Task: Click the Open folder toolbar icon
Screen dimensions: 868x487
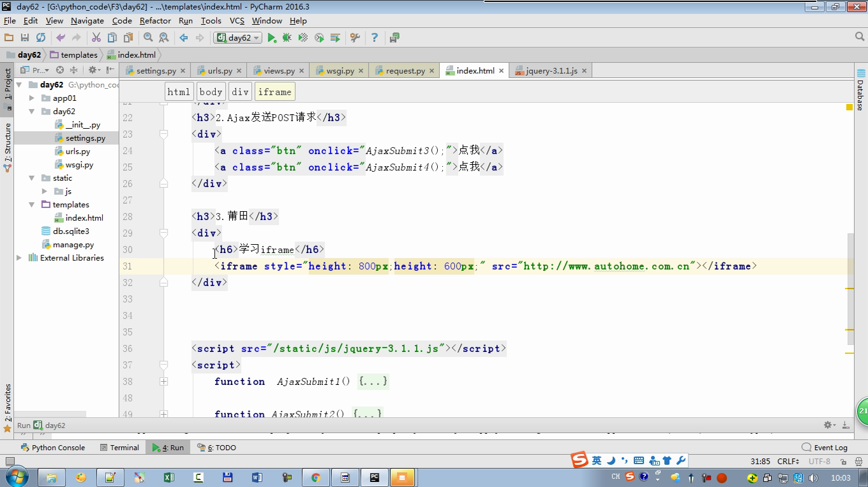Action: tap(9, 38)
